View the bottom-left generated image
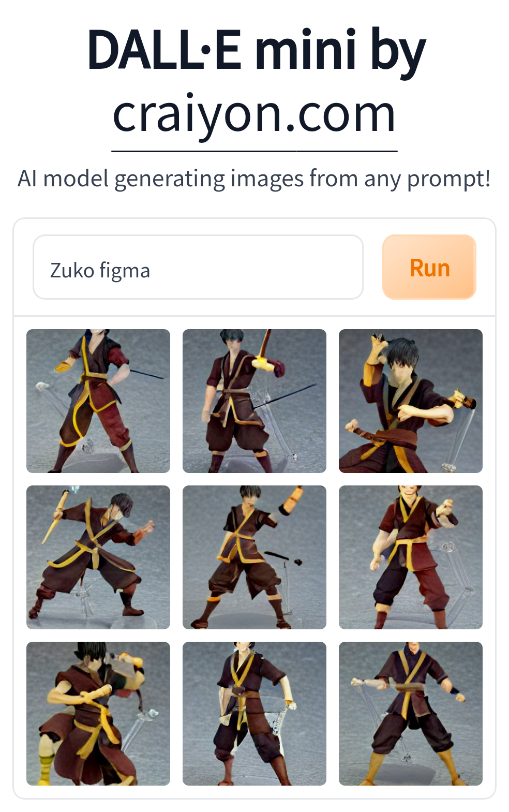Viewport: 509px width, 812px height. pos(98,714)
